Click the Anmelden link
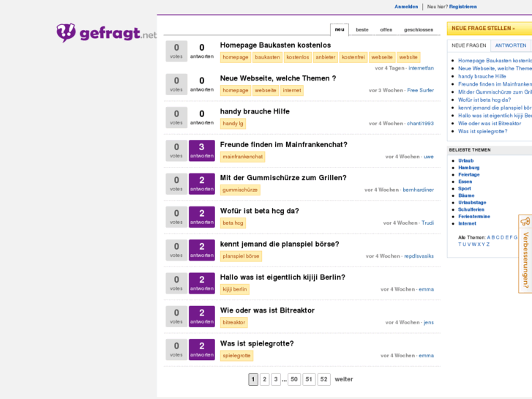Viewport: 532px width, 399px height. click(x=406, y=7)
